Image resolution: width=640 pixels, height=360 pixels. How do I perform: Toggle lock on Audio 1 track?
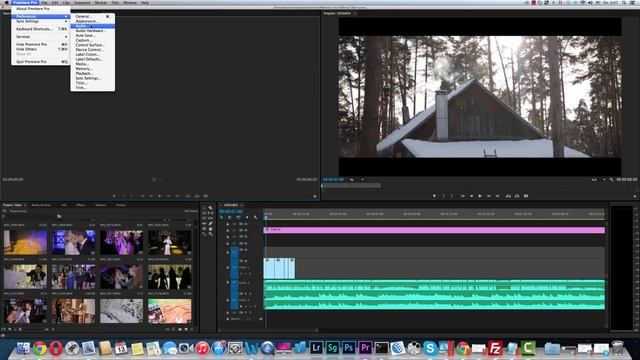pos(228,282)
